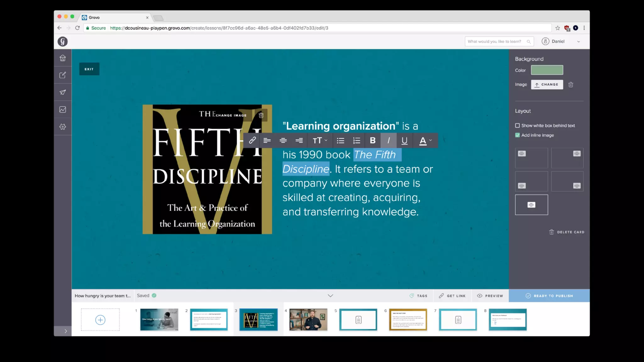Click the Ready to Publish button

549,296
